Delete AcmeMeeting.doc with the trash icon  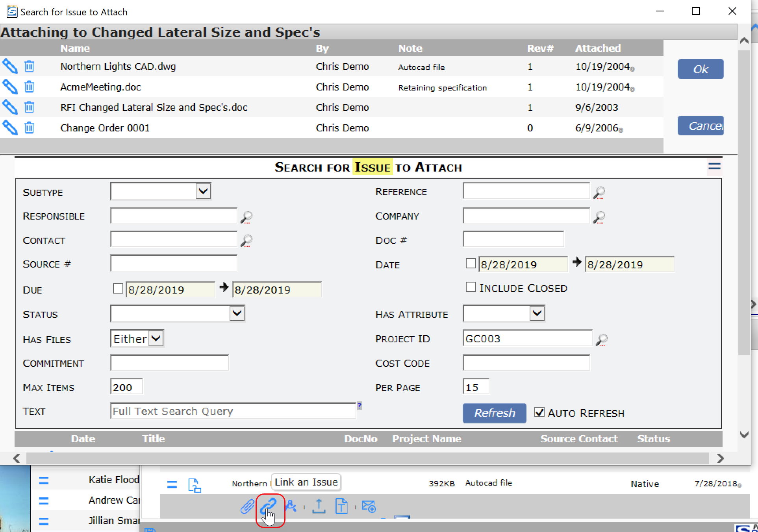pos(29,87)
